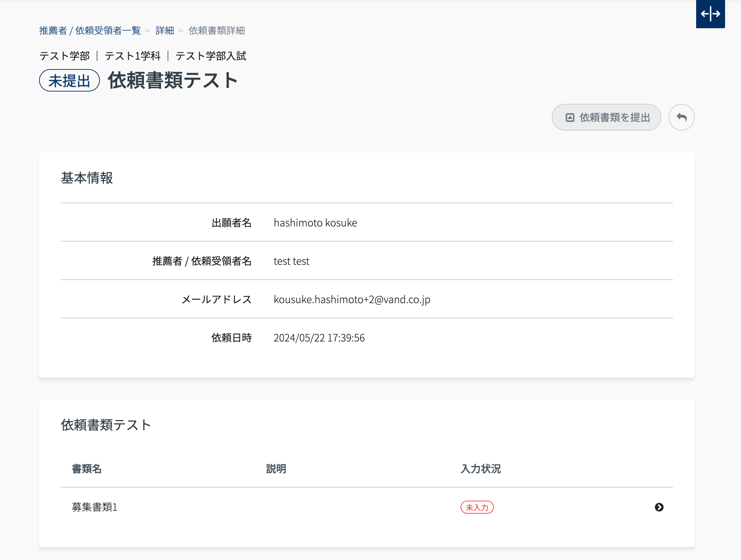Click the request date 2024/05/22 17:39:56
The height and width of the screenshot is (560, 741).
click(319, 338)
